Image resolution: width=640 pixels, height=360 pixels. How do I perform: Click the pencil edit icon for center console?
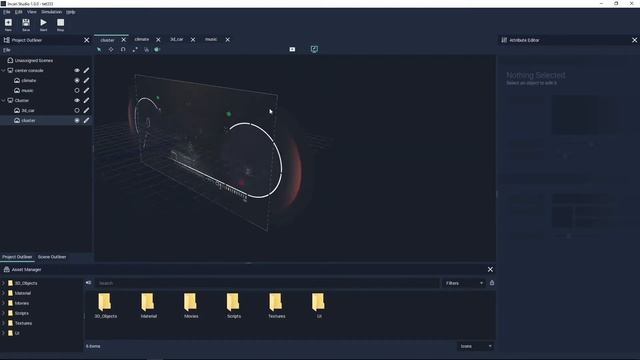click(86, 70)
